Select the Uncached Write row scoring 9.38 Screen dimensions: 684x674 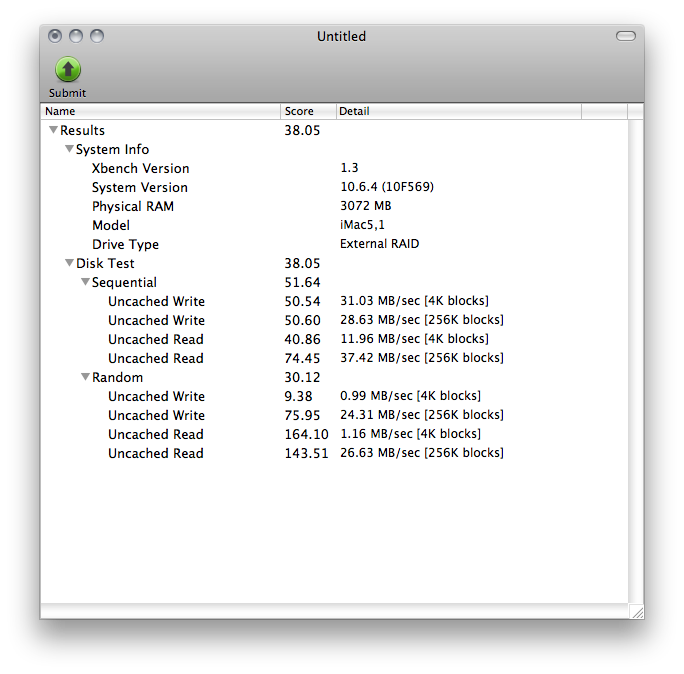(x=334, y=396)
